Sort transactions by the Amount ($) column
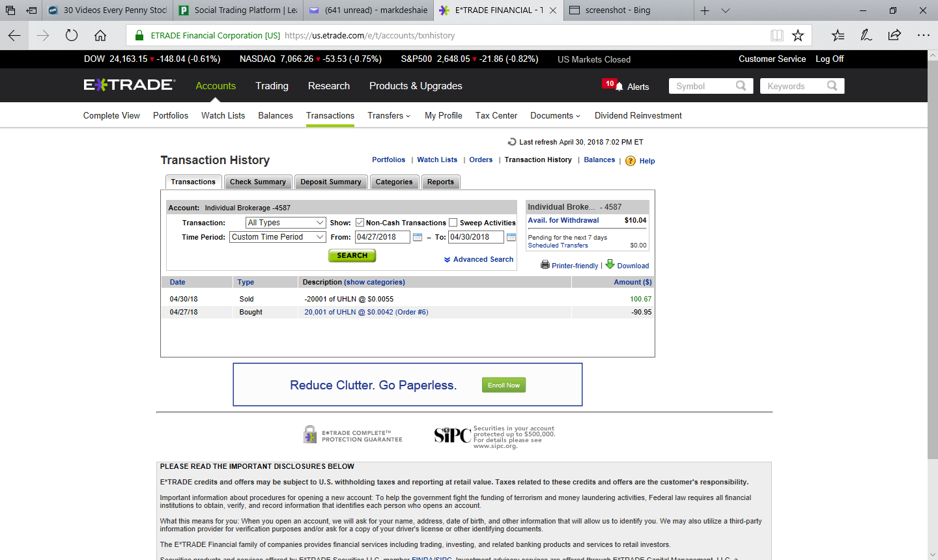The height and width of the screenshot is (560, 938). (632, 282)
